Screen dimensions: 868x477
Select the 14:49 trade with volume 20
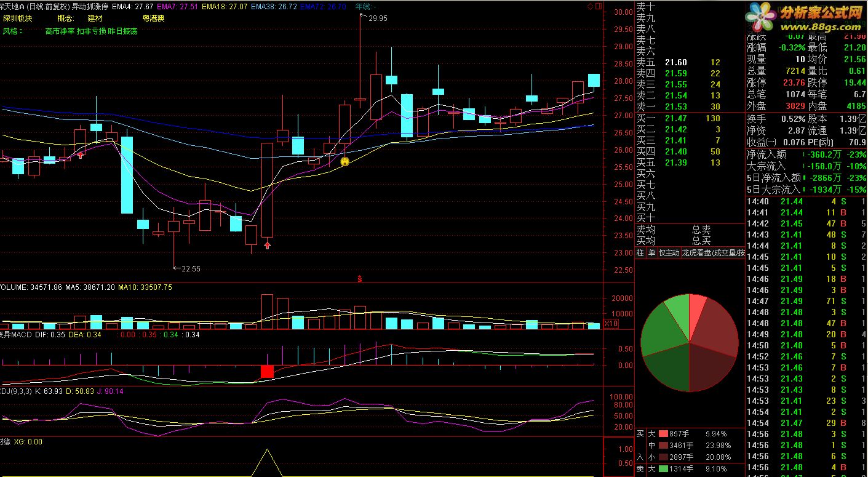(807, 334)
